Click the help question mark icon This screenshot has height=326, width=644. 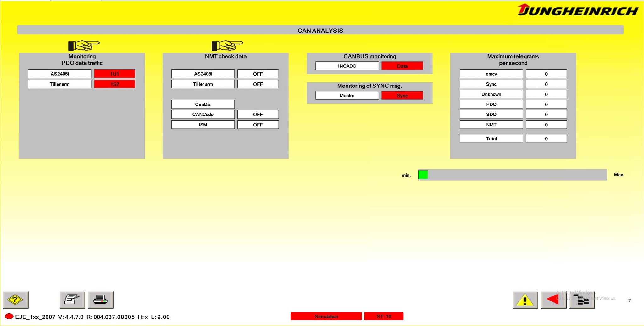(x=15, y=300)
